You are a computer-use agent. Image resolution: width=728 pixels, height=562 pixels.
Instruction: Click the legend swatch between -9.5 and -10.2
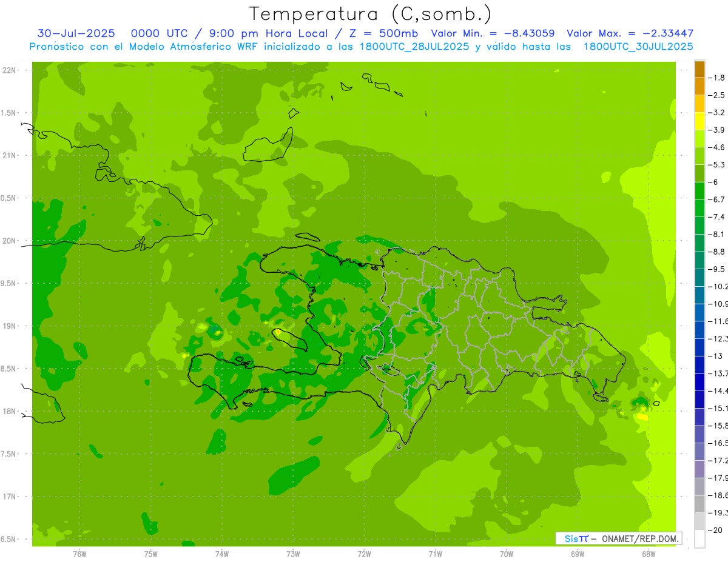[699, 278]
